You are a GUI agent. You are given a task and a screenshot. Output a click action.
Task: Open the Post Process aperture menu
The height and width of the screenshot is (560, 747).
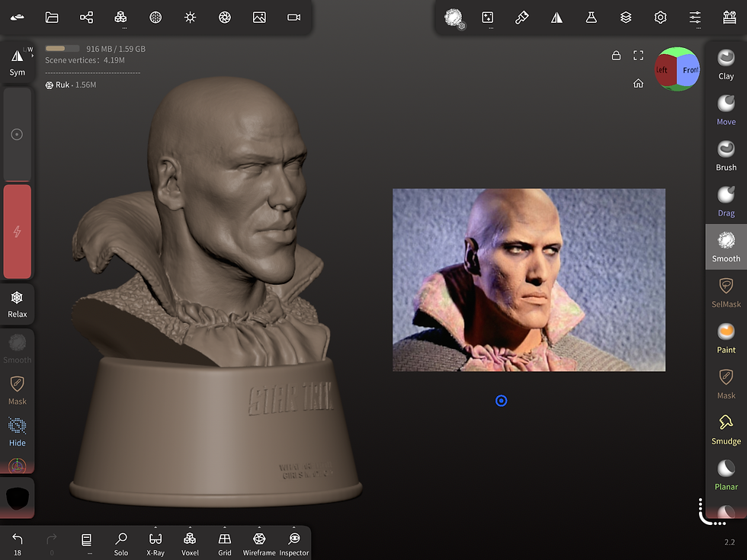(224, 18)
